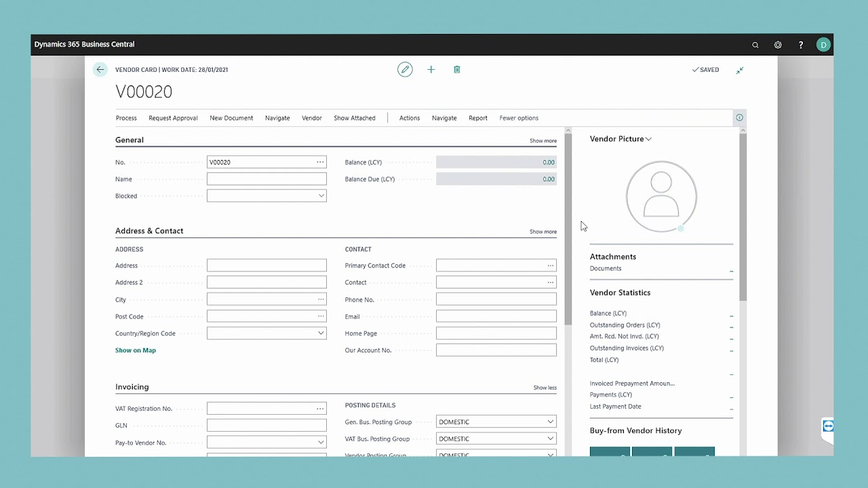This screenshot has height=488, width=868.
Task: Open Post Code lookup ellipsis
Action: point(321,316)
